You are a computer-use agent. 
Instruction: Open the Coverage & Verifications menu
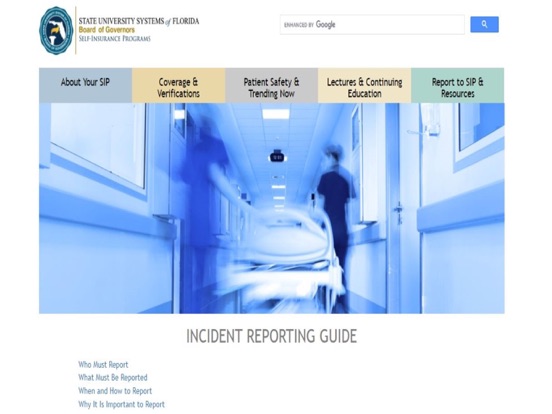pyautogui.click(x=178, y=85)
